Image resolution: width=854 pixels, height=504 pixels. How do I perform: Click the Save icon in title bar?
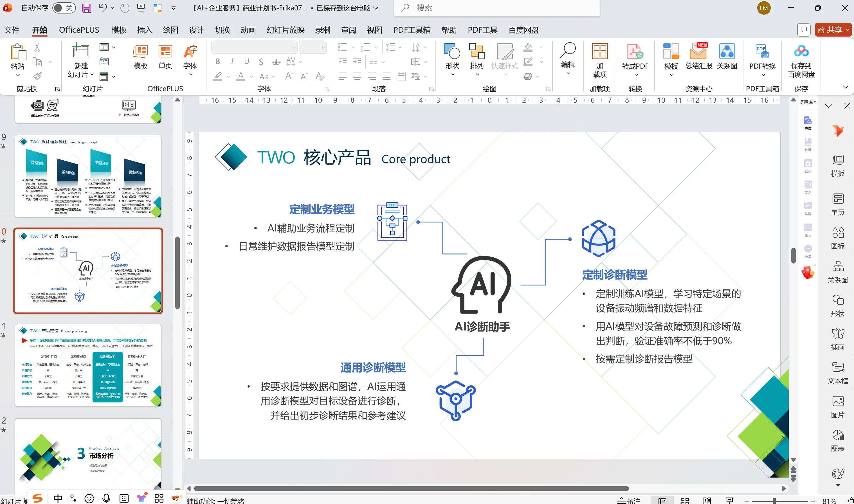click(x=87, y=8)
